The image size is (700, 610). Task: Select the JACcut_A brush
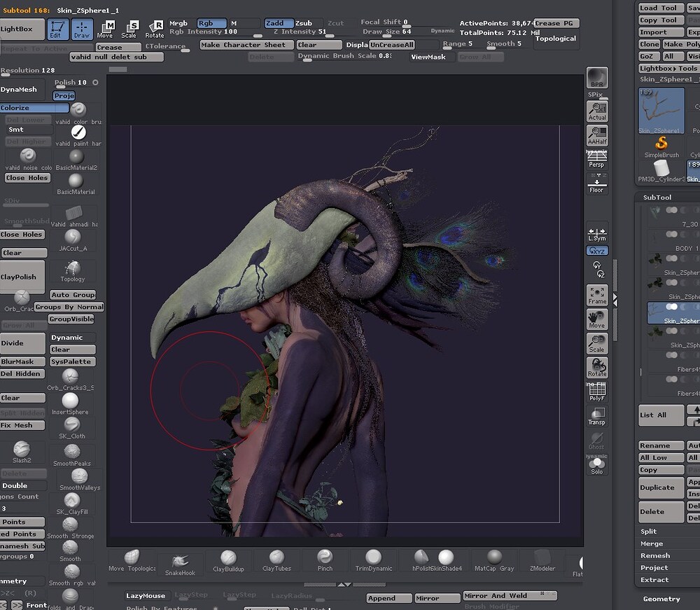pyautogui.click(x=73, y=240)
